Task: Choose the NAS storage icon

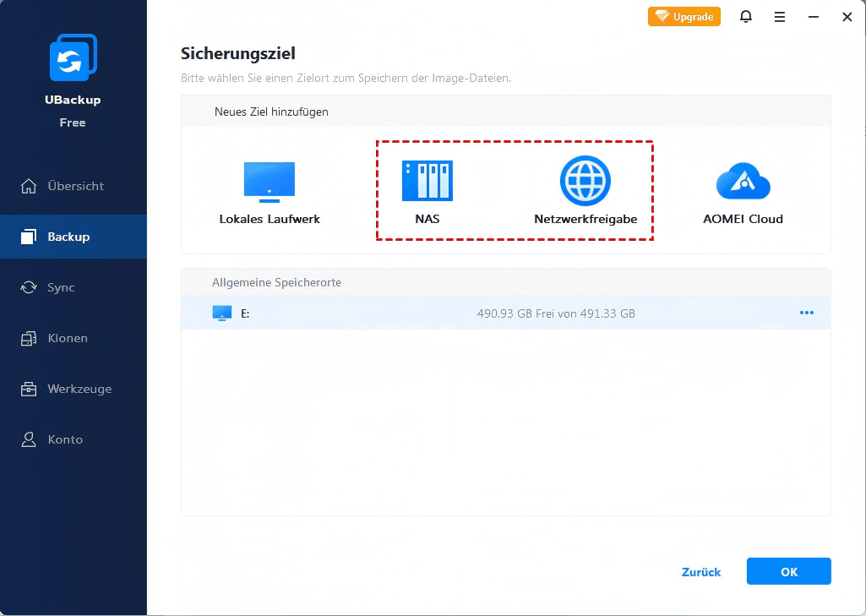Action: click(427, 181)
